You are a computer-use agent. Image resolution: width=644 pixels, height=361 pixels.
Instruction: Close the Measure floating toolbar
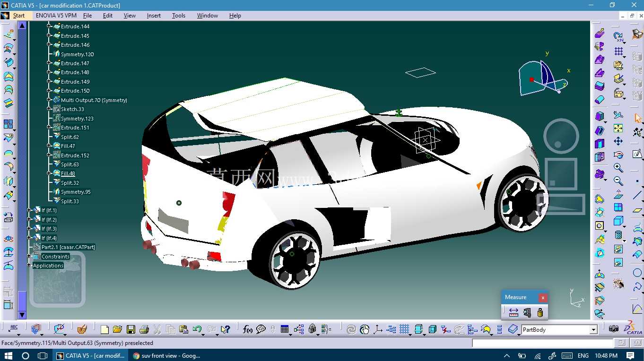click(543, 298)
